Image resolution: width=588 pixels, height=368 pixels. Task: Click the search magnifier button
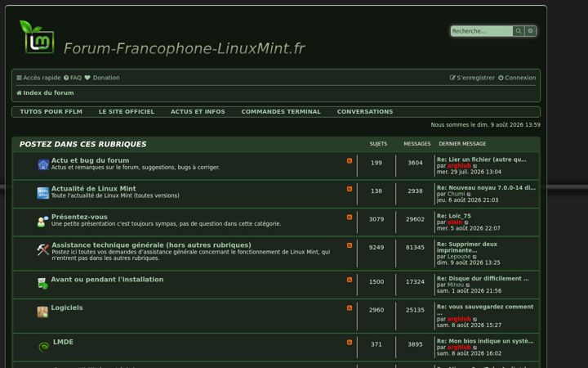click(519, 31)
